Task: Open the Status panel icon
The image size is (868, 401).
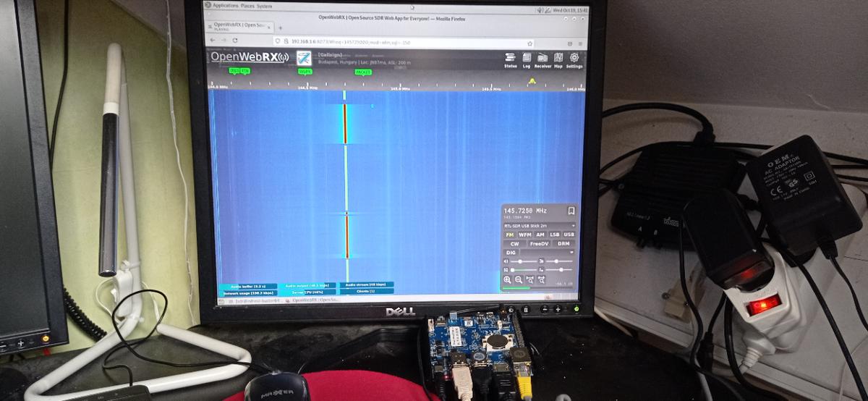Action: [511, 61]
